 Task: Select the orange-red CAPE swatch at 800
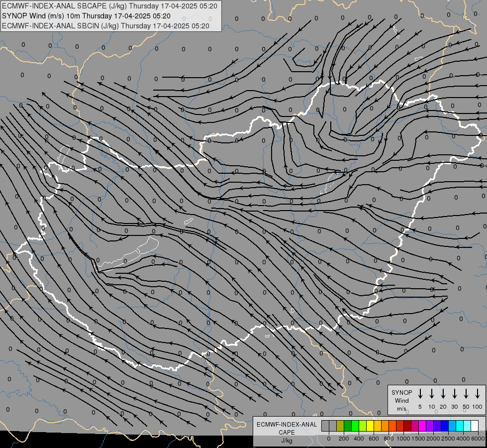pos(392,426)
